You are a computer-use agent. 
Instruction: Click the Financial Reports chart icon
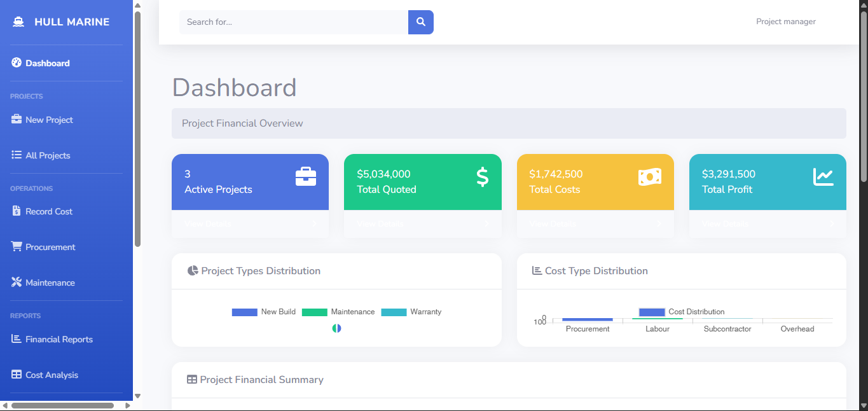16,338
